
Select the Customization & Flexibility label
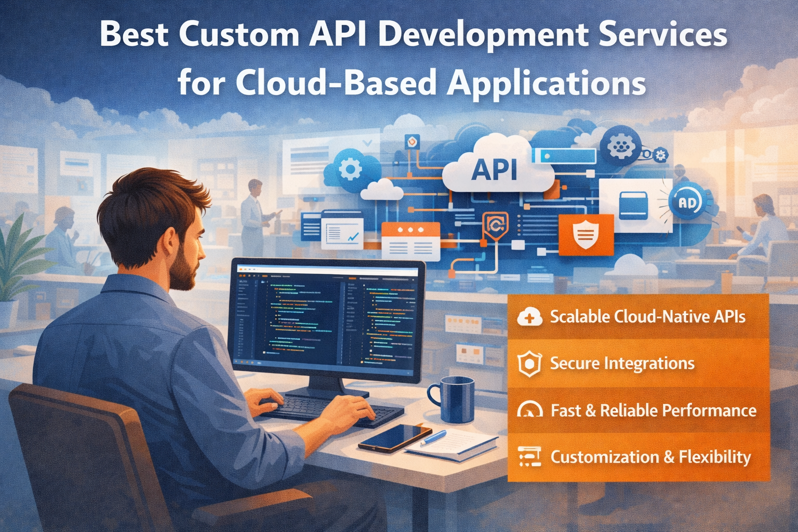tap(650, 457)
